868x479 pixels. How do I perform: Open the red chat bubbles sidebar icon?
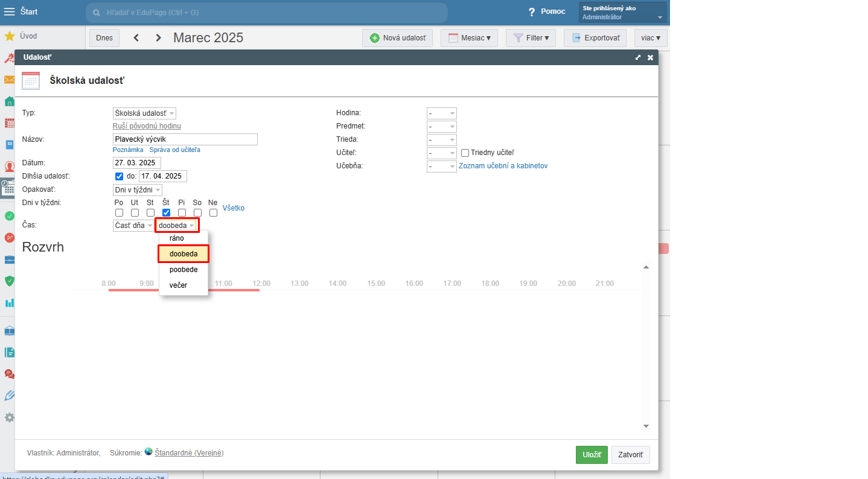(x=10, y=374)
